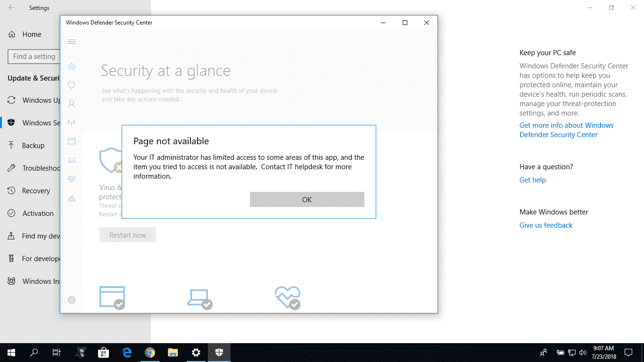Launch Microsoft Edge from taskbar
Viewport: 644px width, 362px height.
tap(127, 353)
